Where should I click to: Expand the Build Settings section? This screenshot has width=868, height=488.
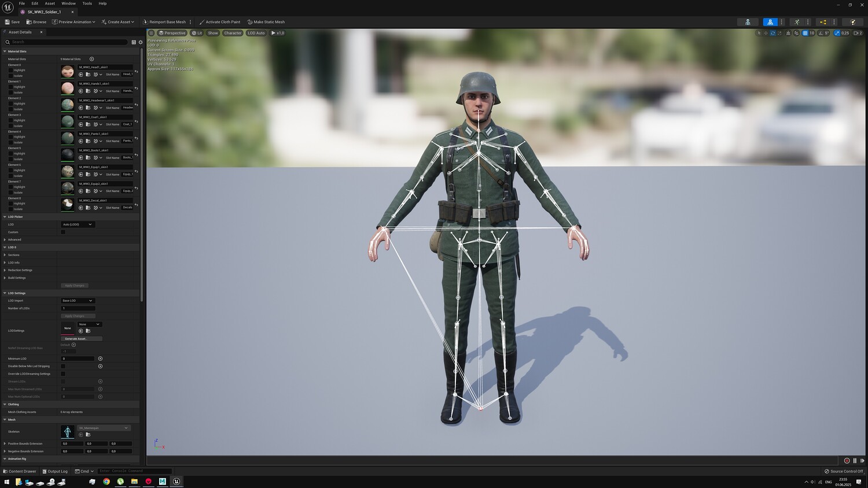5,278
